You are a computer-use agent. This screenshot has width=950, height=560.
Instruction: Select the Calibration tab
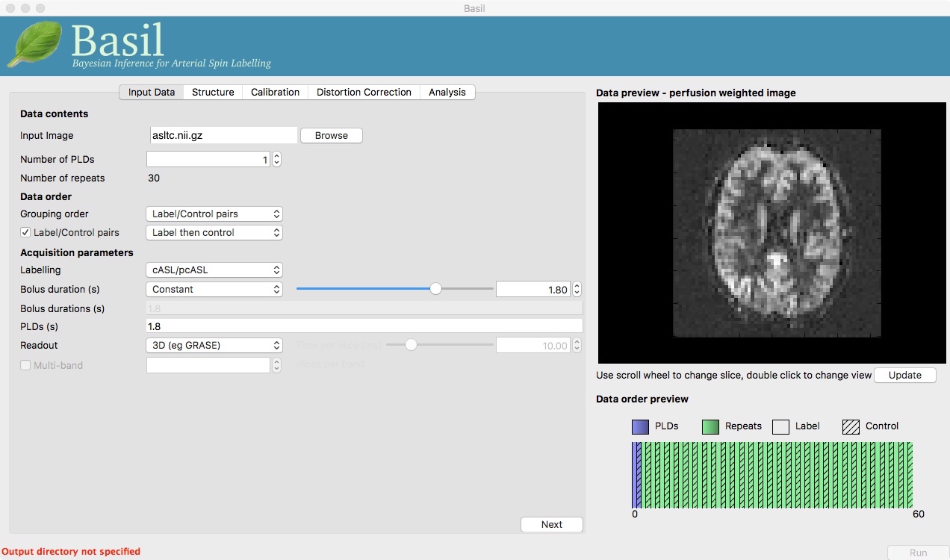pos(275,92)
